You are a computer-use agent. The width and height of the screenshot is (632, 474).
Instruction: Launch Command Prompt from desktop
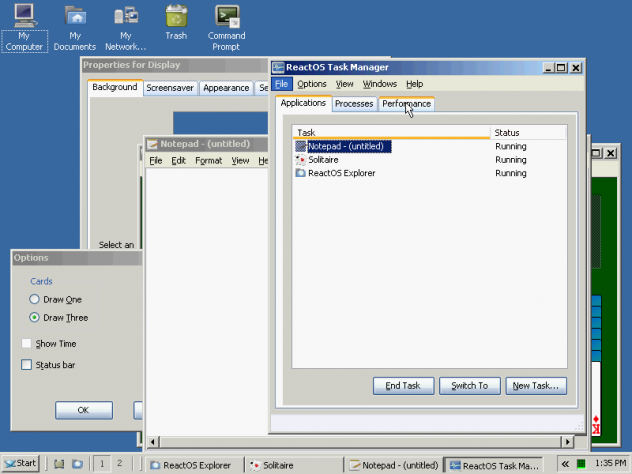pyautogui.click(x=227, y=18)
